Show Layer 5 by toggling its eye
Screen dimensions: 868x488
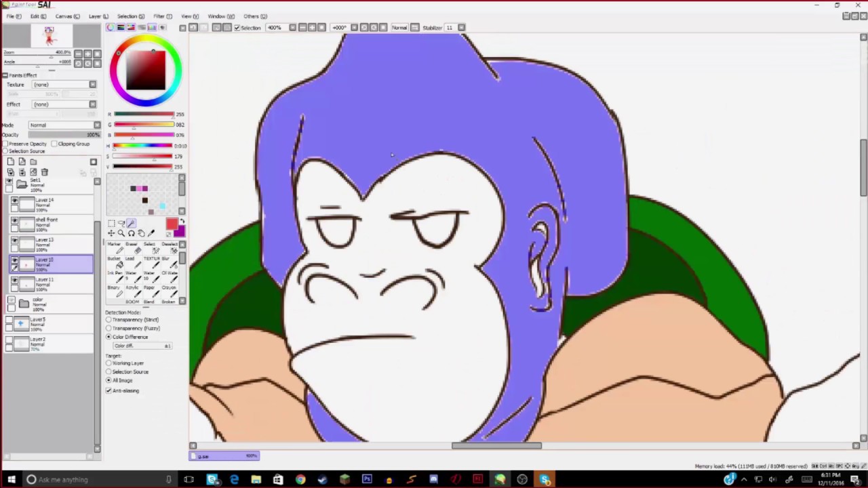tap(10, 321)
